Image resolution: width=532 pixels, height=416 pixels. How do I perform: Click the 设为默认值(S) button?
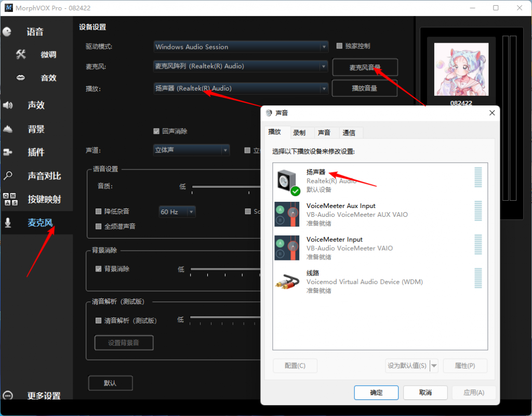(x=407, y=366)
